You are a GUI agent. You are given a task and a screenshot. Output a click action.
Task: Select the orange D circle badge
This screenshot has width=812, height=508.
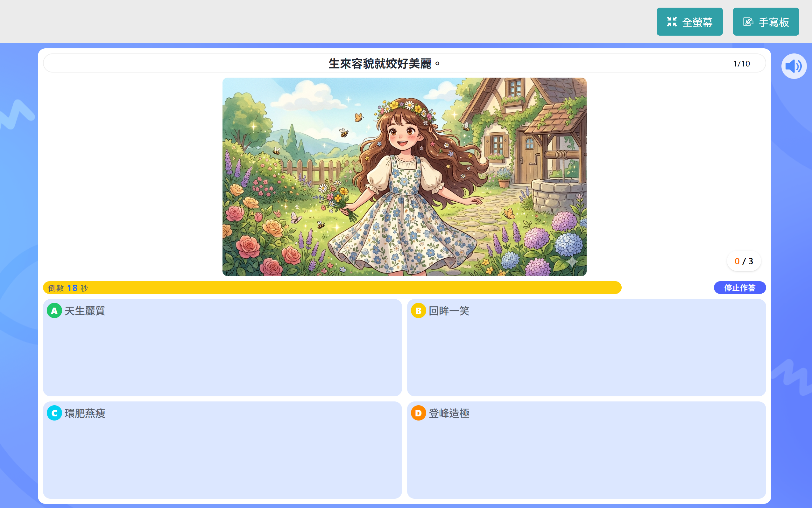(x=419, y=413)
